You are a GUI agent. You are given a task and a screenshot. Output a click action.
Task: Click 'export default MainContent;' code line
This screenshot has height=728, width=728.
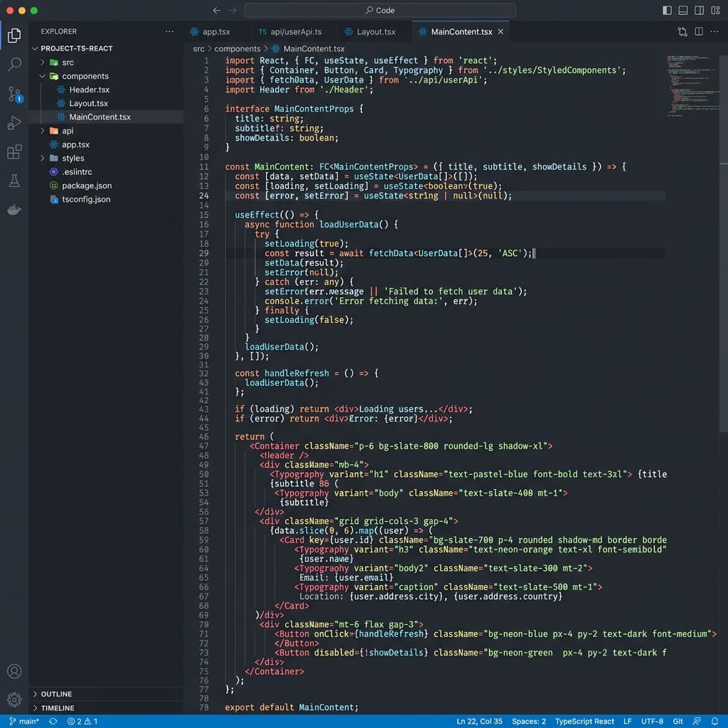[291, 707]
